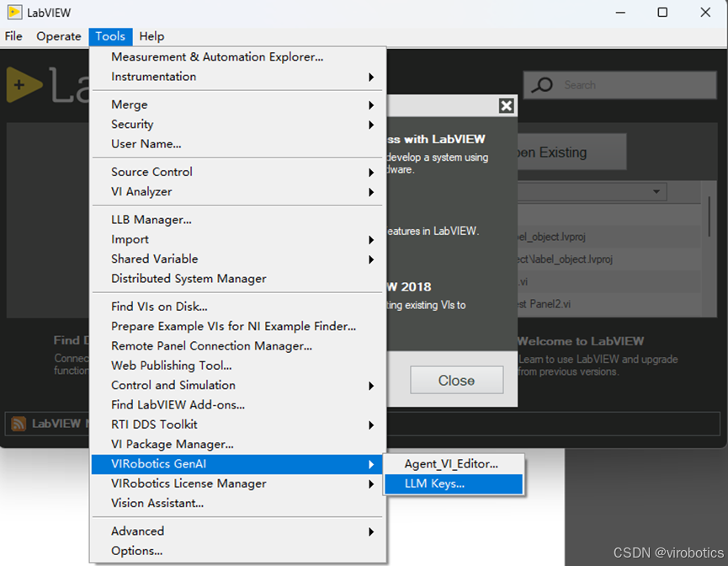The image size is (728, 566).
Task: Open VI Package Manager...
Action: (237, 444)
